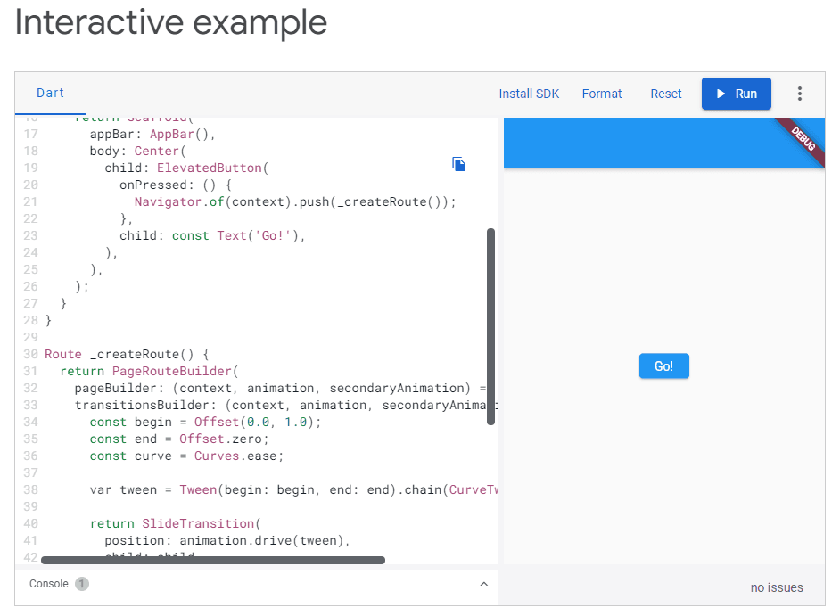Reset the example code
The height and width of the screenshot is (616, 840).
pos(666,93)
